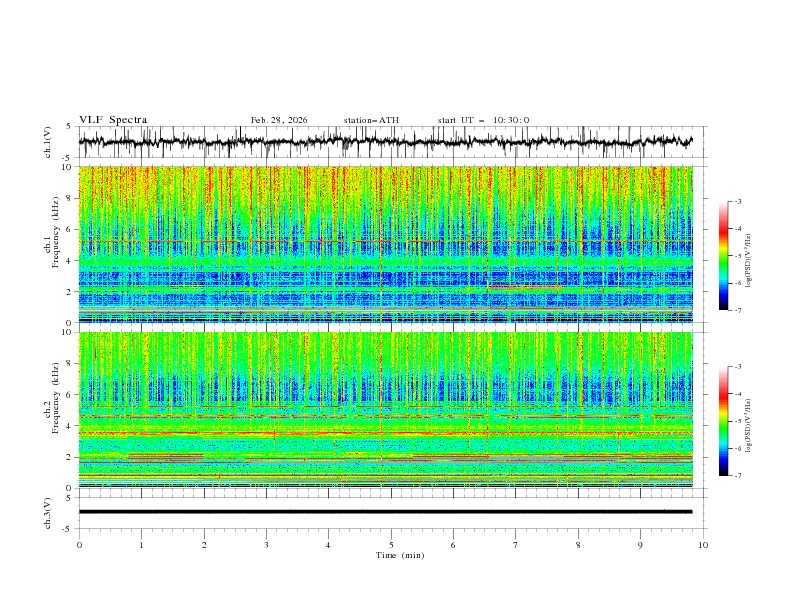792x612 pixels.
Task: Click the -7 tick on upper colorbar
Action: click(x=737, y=310)
